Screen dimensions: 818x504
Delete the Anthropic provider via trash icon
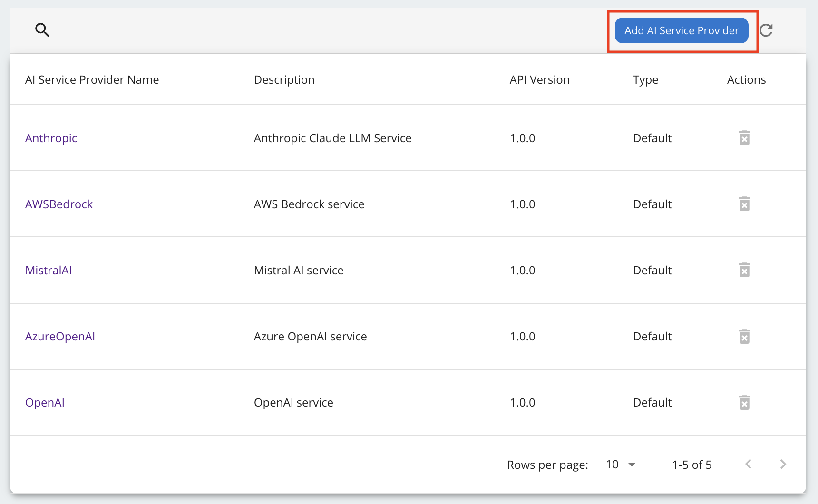tap(744, 138)
